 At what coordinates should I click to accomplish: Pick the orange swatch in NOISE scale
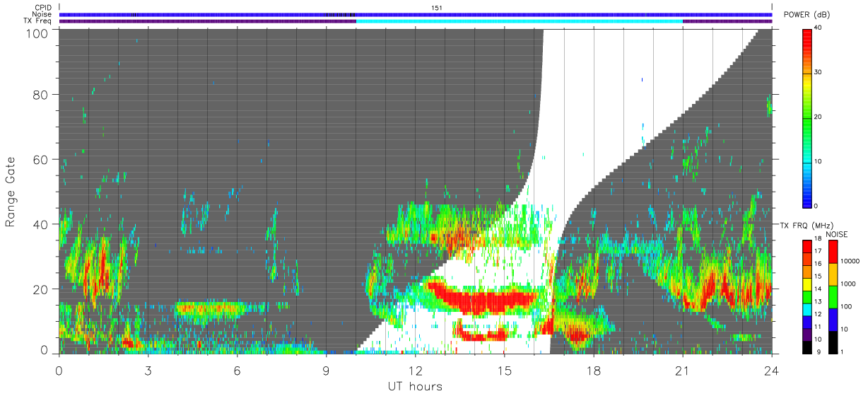833,274
